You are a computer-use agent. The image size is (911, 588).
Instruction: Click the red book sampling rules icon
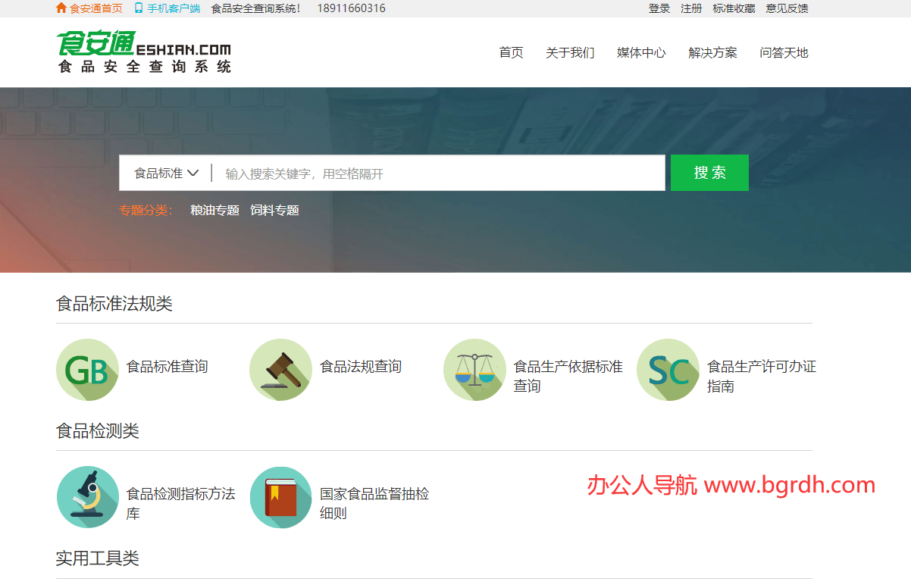click(x=280, y=497)
